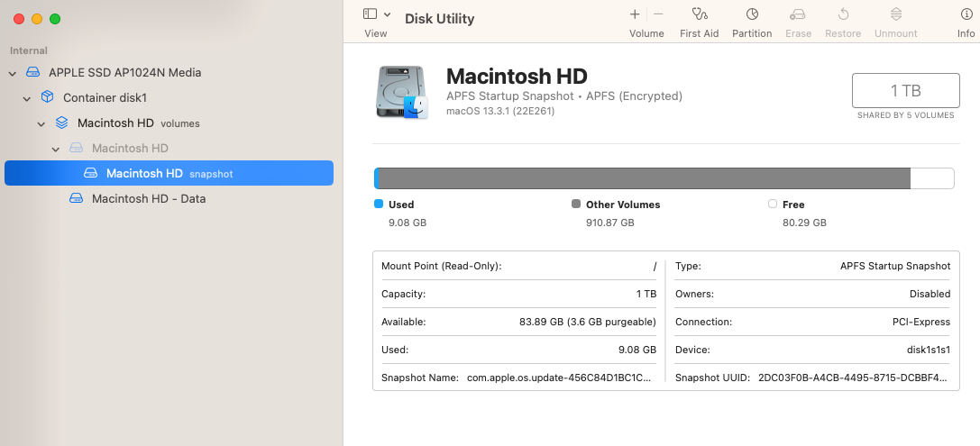Click the View toolbar label

pyautogui.click(x=376, y=33)
